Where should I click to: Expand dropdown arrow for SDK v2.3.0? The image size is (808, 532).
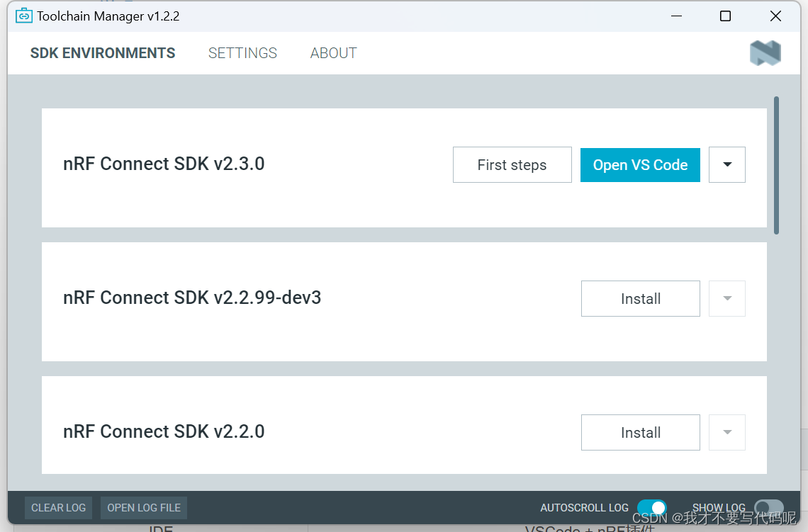[x=727, y=165]
